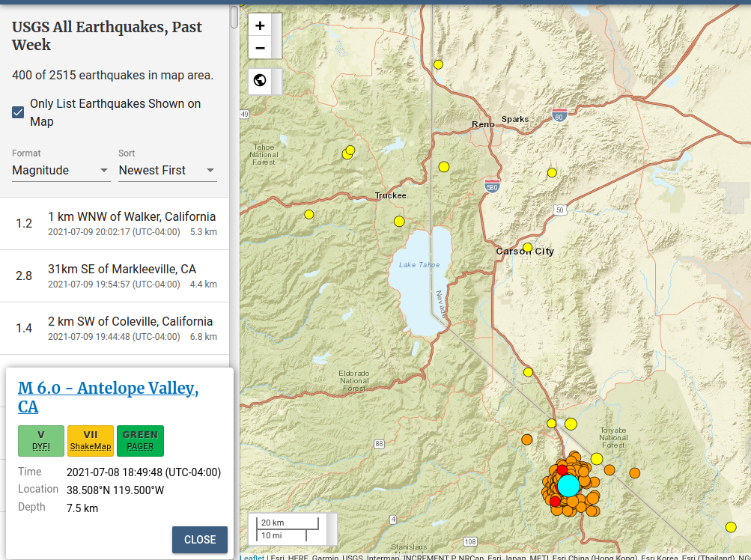
Task: Click the 2021-07-08 18:49:48 time value
Action: [x=144, y=472]
